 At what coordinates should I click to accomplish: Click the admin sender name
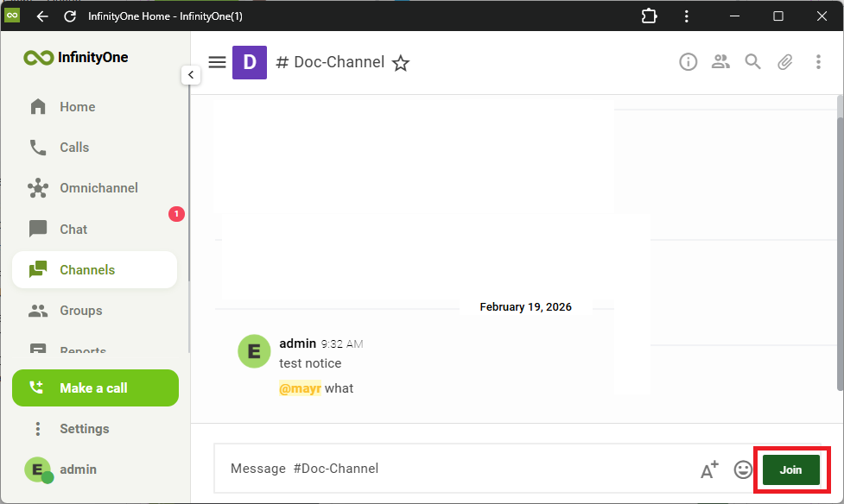(298, 343)
